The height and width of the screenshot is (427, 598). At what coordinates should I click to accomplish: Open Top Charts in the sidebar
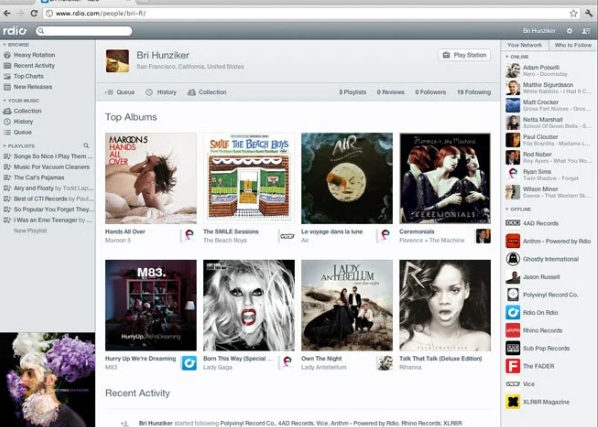click(24, 76)
